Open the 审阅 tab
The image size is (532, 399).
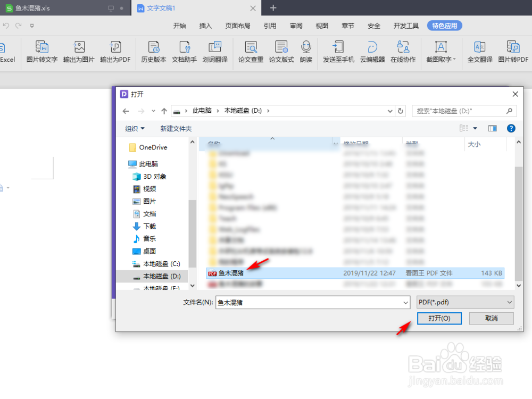pos(296,26)
